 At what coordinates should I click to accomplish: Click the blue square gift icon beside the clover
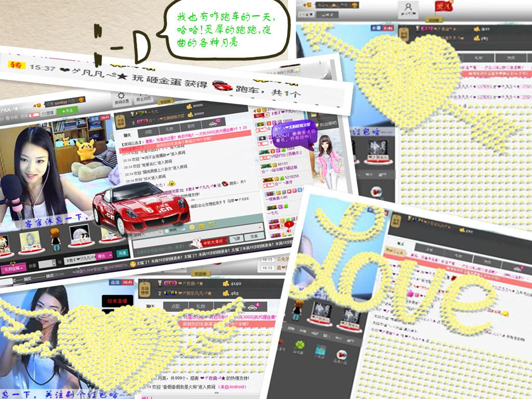pos(320,350)
